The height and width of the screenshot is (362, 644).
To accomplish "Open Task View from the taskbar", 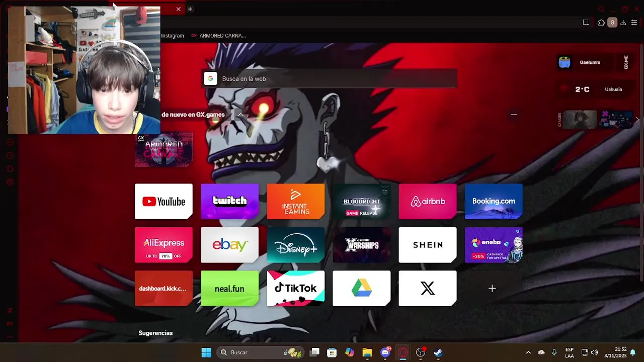I will coord(314,352).
